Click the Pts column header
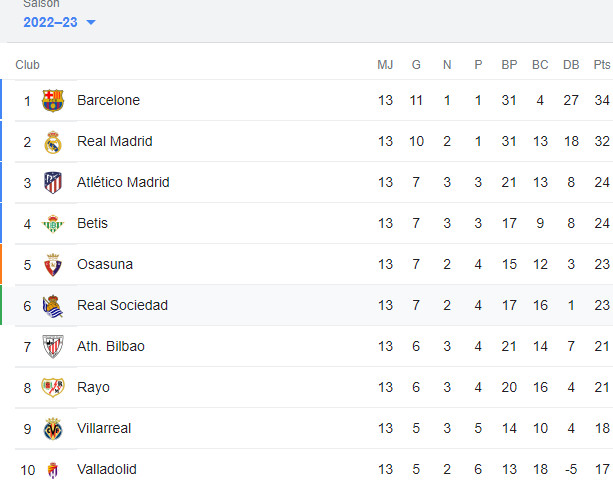Viewport: 613px width, 486px height. coord(601,65)
